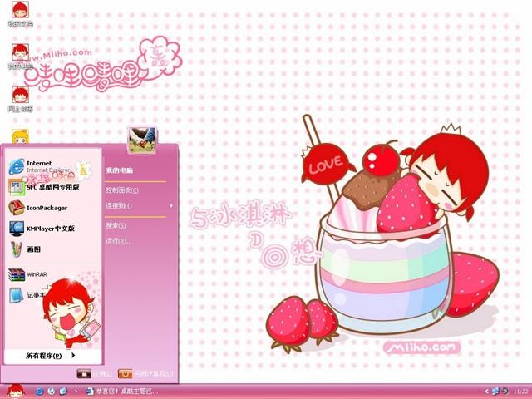Screen dimensions: 532x399
Task: Expand 连接到(T) submenu arrow
Action: coord(171,205)
